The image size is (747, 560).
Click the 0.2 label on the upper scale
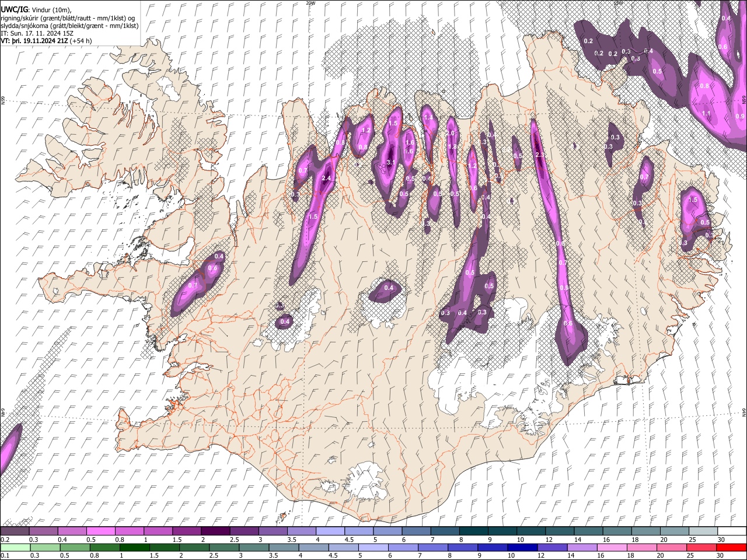[x=5, y=540]
